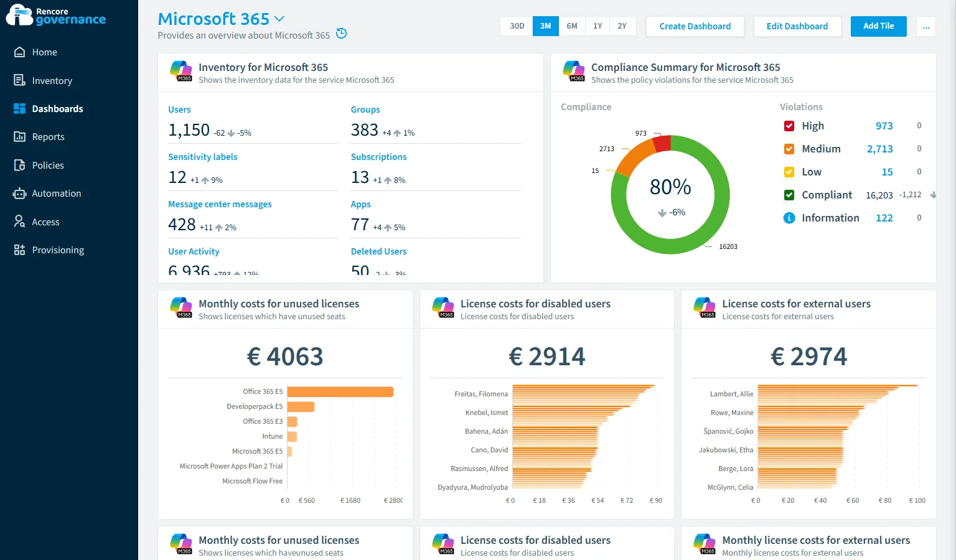
Task: Click the Policies document icon
Action: click(x=20, y=165)
